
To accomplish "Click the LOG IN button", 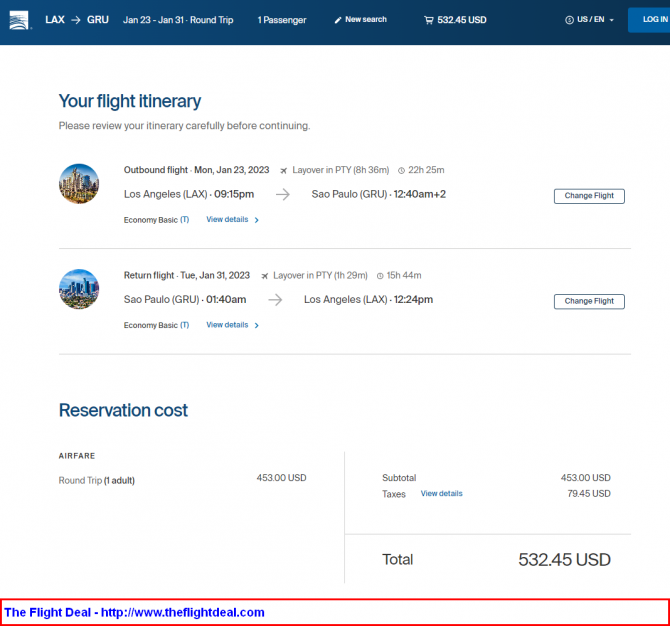I will point(649,20).
